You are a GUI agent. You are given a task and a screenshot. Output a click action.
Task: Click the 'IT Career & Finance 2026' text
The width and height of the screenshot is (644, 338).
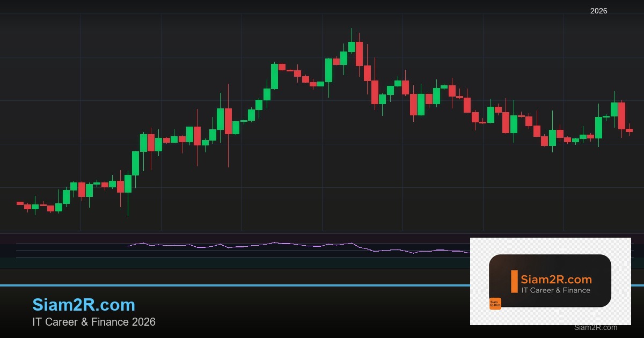pos(94,322)
